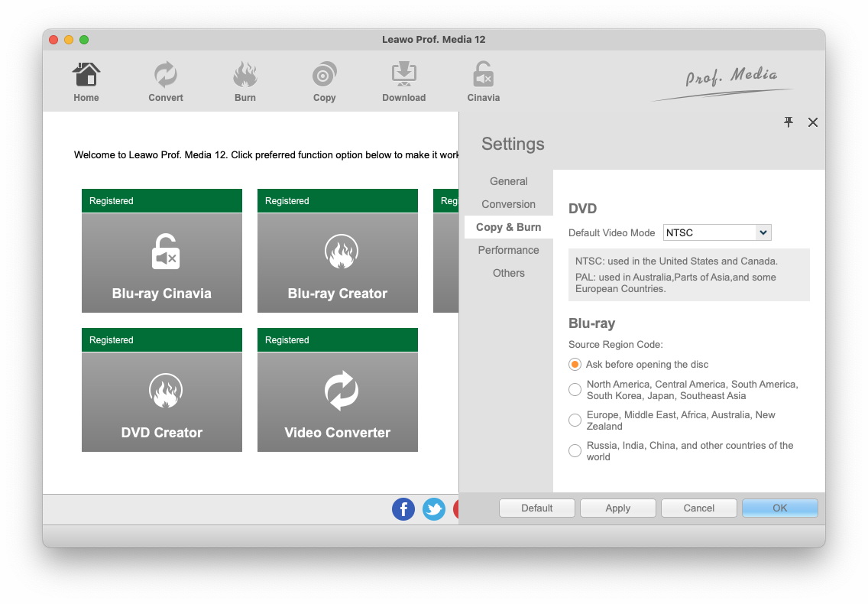Open the Performance settings tab
This screenshot has height=604, width=868.
click(x=509, y=250)
